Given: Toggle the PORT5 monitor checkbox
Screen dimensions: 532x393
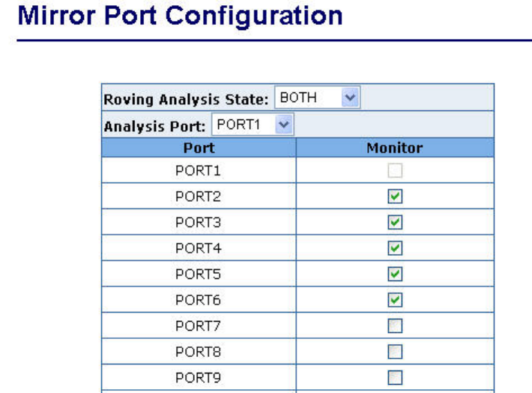Looking at the screenshot, I should click(x=395, y=274).
